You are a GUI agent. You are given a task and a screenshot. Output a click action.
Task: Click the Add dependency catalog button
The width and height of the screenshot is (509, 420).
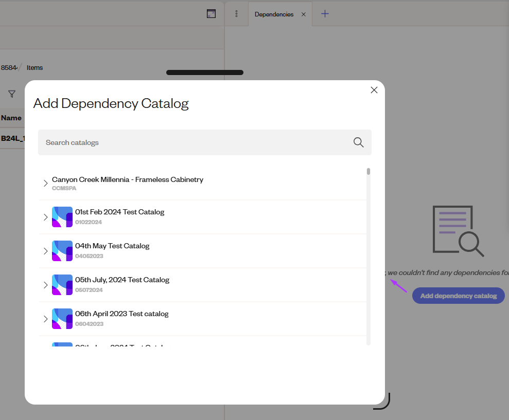click(x=458, y=296)
